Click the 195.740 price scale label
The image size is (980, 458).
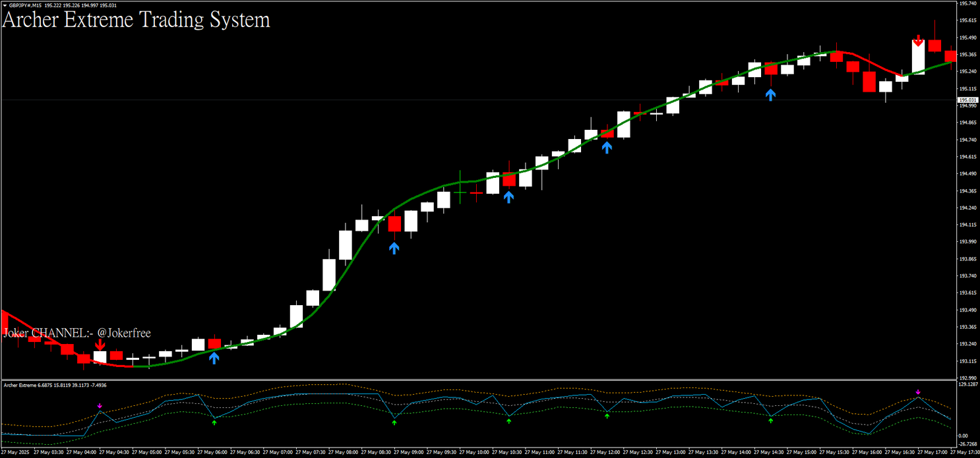click(967, 3)
